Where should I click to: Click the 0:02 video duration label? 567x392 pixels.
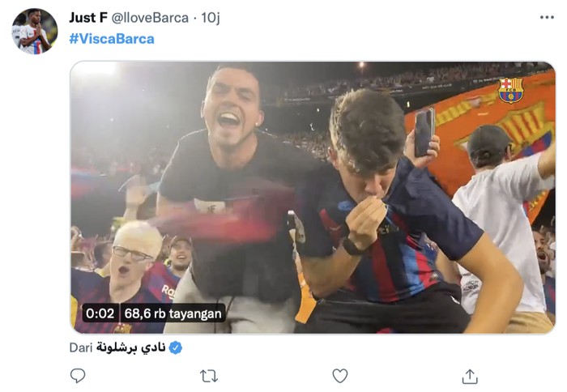coord(100,313)
